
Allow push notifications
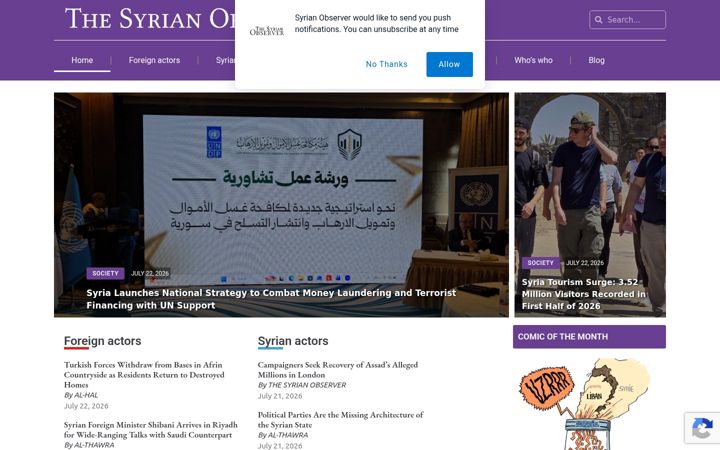(449, 64)
